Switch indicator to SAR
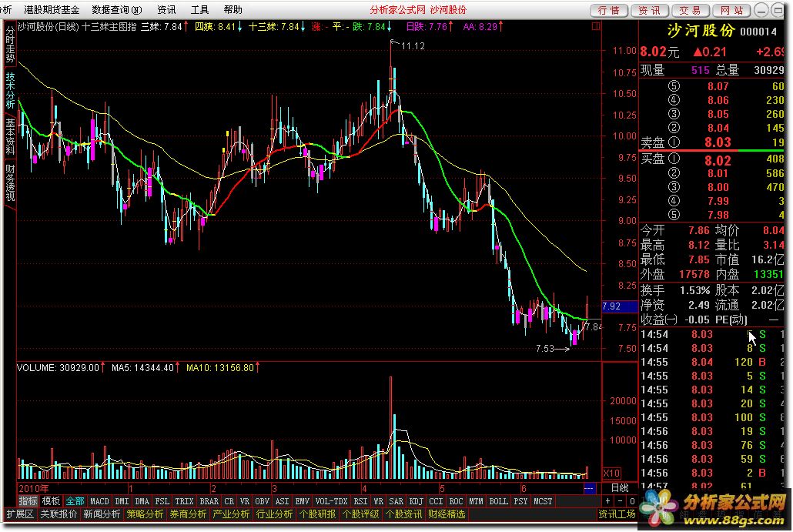This screenshot has width=793, height=532. click(396, 501)
